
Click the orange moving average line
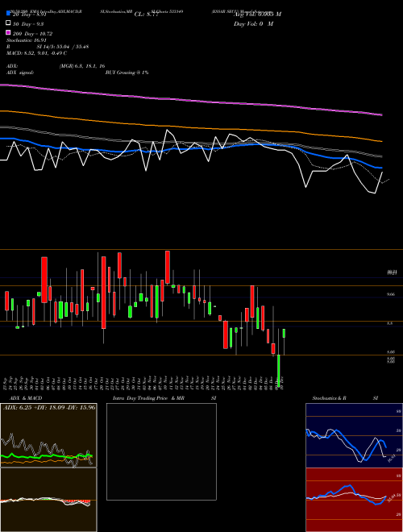click(190, 127)
